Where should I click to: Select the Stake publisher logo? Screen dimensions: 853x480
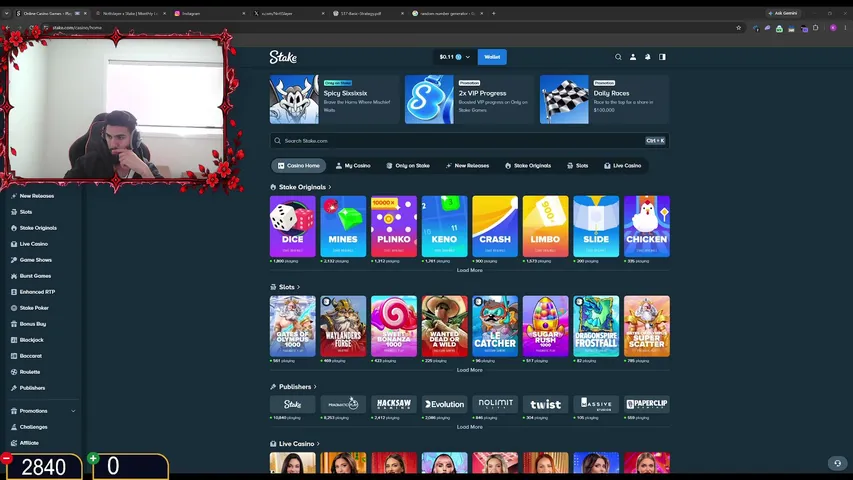(x=293, y=404)
